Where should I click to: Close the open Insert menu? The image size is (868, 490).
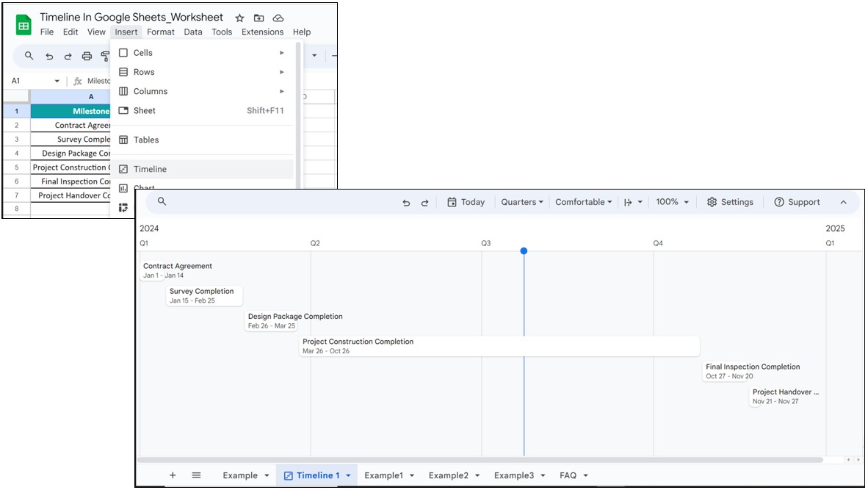[126, 32]
